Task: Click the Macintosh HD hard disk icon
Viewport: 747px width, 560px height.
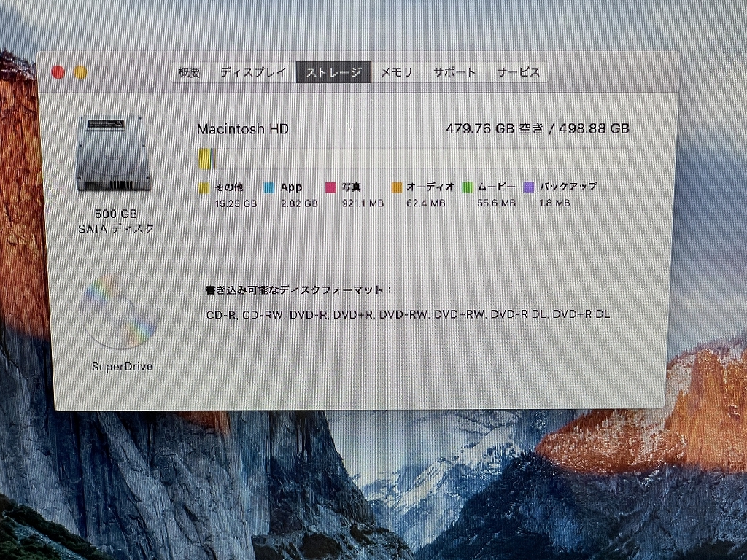Action: coord(113,153)
